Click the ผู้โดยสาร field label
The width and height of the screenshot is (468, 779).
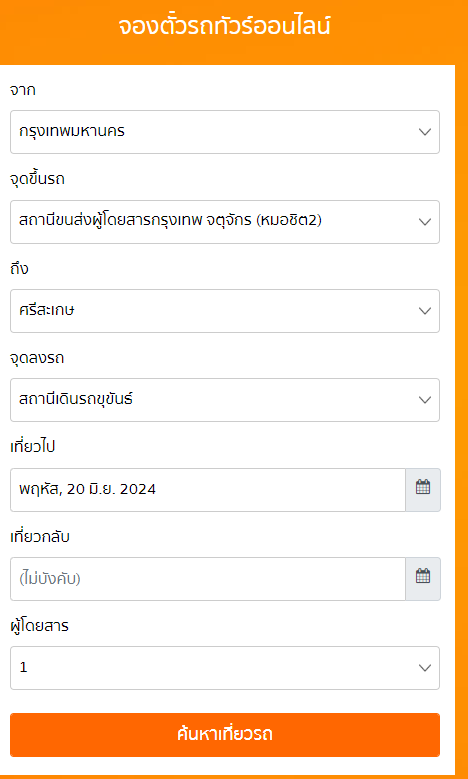click(39, 626)
